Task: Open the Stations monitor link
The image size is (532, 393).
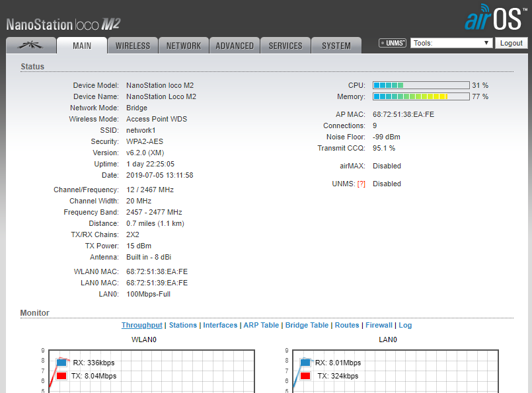Action: (183, 325)
